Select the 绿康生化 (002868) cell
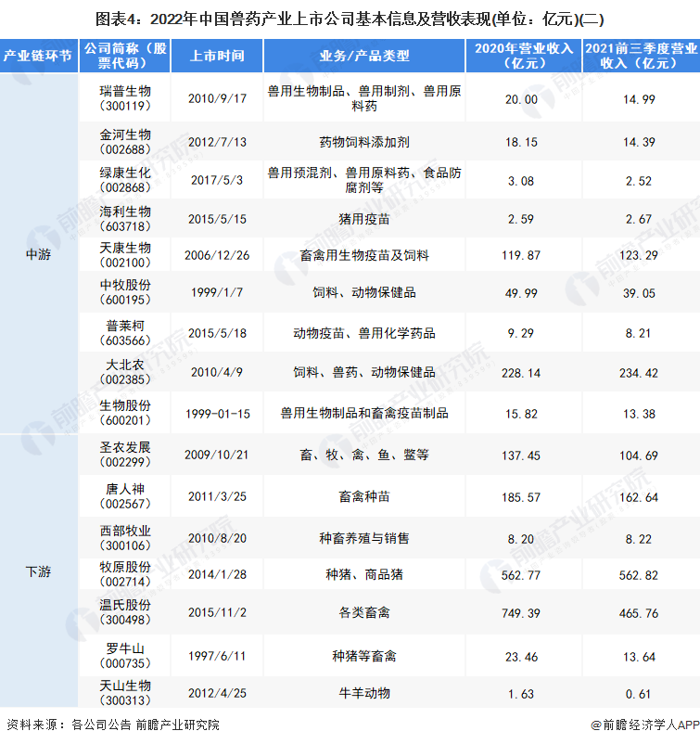This screenshot has width=700, height=744. tap(125, 180)
